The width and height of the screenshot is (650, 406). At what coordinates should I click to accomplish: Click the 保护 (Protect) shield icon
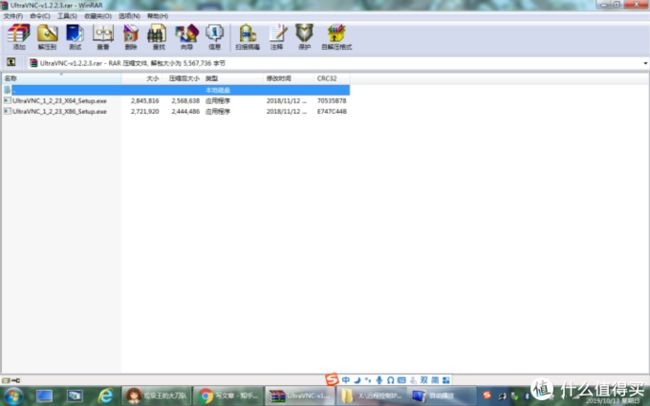tap(304, 36)
